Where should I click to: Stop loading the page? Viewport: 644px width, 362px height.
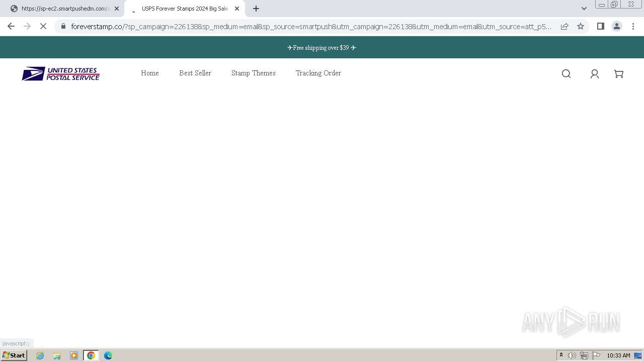(x=43, y=26)
